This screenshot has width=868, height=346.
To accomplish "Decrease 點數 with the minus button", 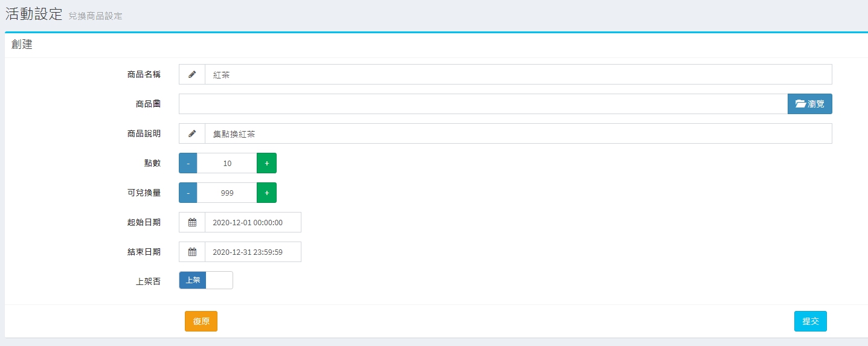I will pos(188,163).
